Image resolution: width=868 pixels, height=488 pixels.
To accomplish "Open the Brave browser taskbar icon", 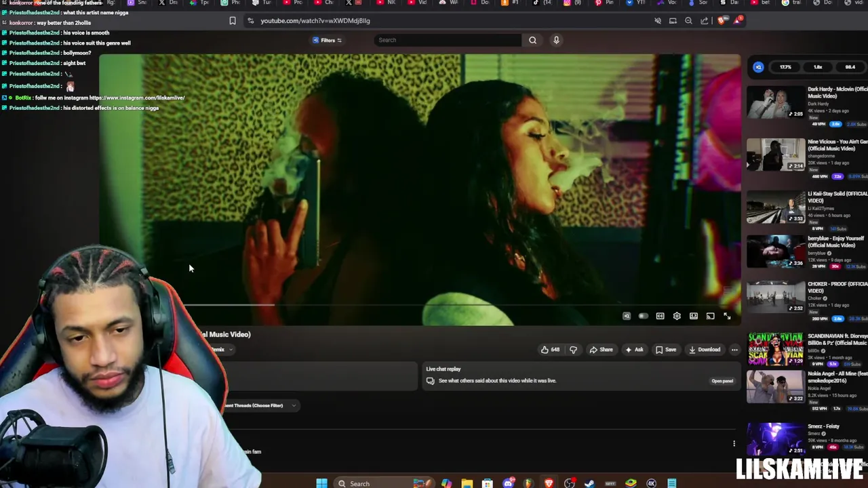I will pyautogui.click(x=549, y=483).
